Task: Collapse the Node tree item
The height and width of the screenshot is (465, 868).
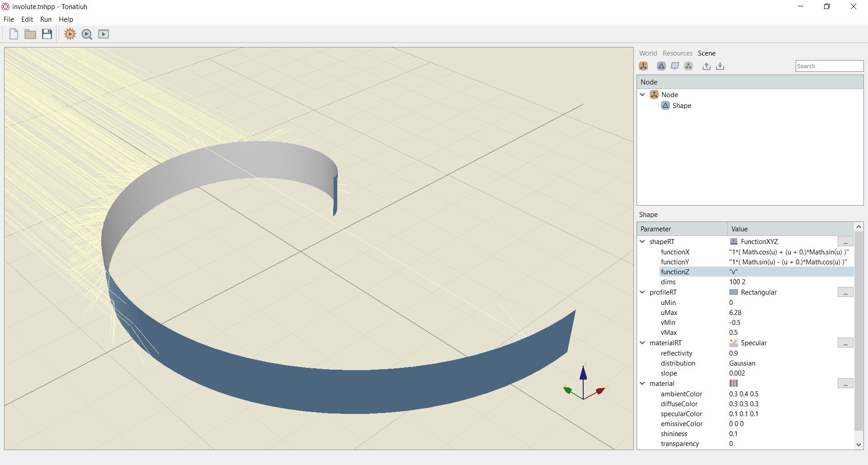Action: pyautogui.click(x=642, y=94)
